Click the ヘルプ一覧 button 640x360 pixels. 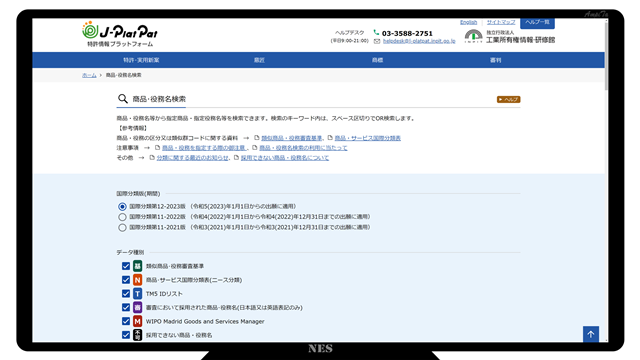537,23
